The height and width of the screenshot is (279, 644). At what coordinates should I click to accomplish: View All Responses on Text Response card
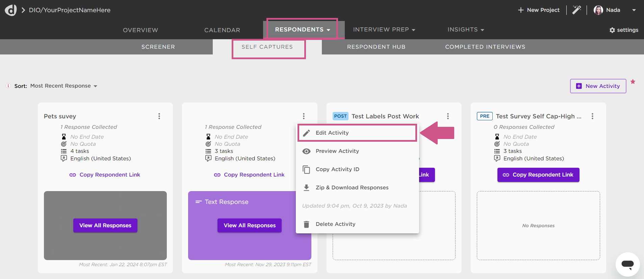[250, 226]
